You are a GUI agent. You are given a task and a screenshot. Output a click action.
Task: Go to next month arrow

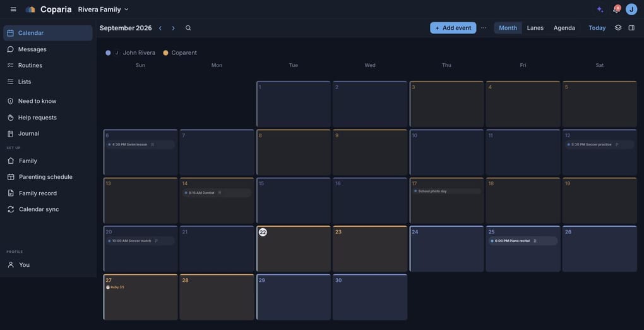174,28
